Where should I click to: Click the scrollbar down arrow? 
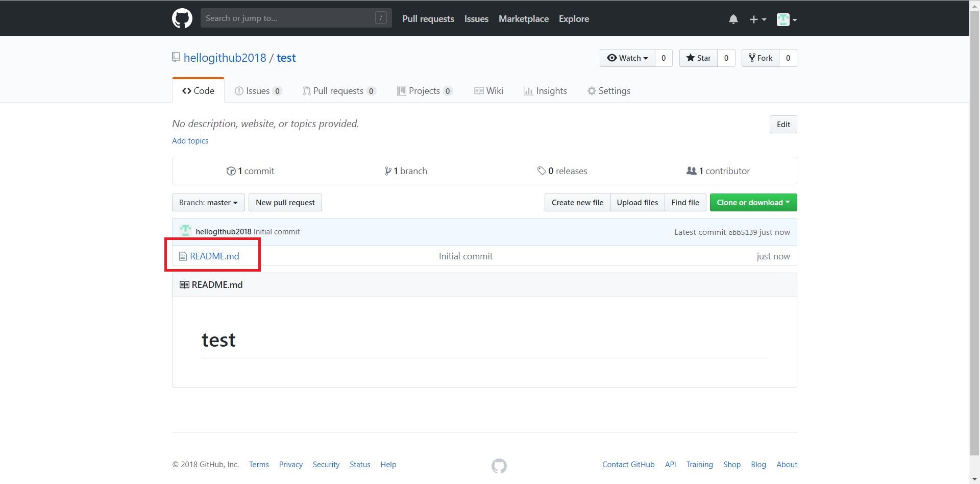click(974, 479)
